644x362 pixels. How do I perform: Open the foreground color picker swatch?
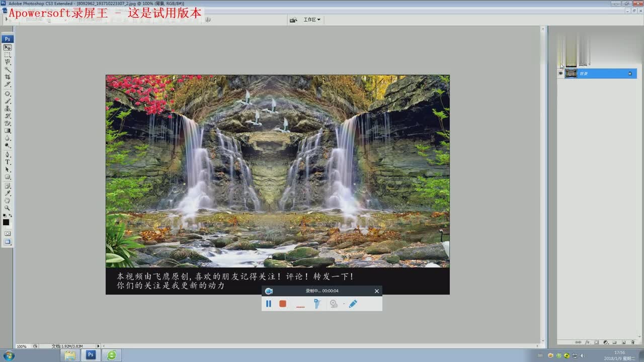coord(6,222)
